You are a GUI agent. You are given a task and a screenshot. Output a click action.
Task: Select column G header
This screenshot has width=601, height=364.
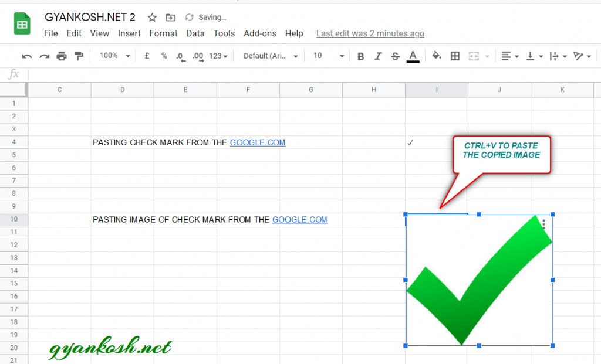point(311,90)
